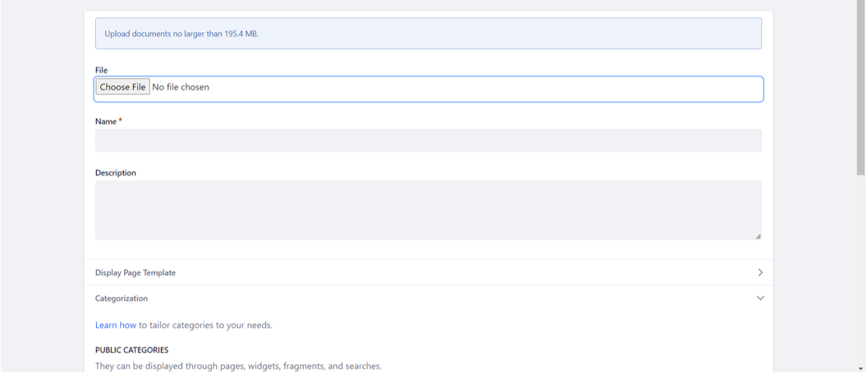Click inside the Description text area
This screenshot has height=374, width=868.
coord(429,210)
